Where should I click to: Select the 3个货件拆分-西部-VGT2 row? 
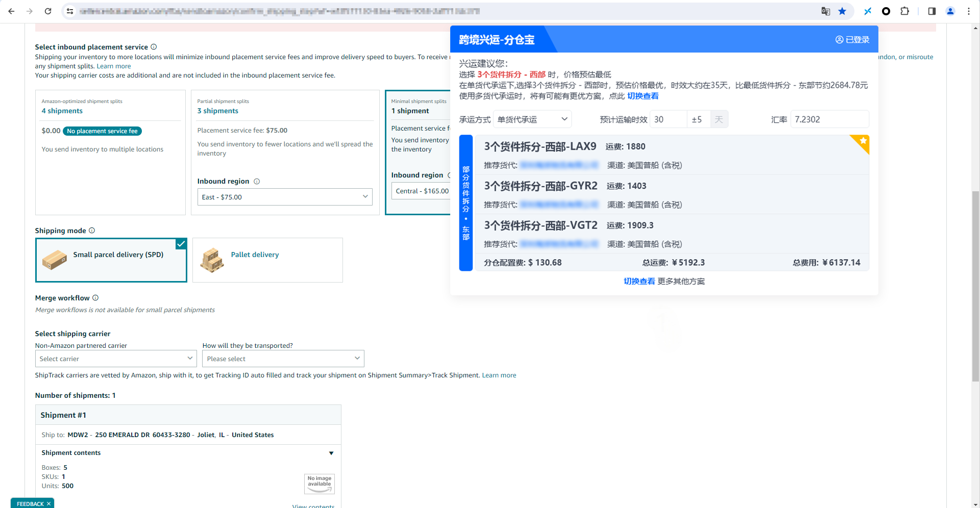(672, 234)
